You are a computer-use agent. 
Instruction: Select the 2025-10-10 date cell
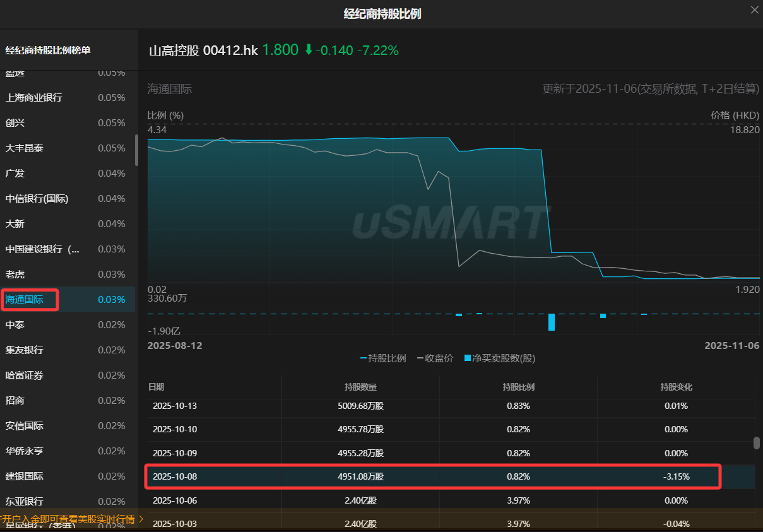pos(175,429)
